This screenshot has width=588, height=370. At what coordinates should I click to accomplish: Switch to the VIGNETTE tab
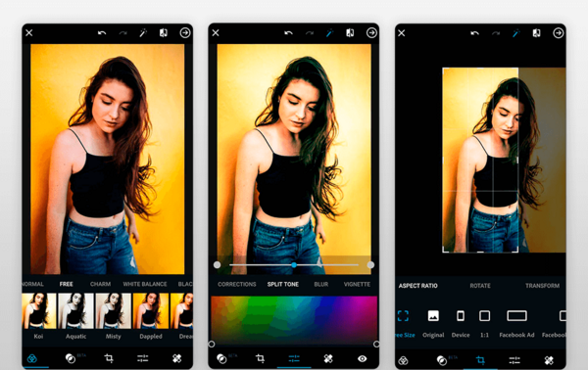coord(357,284)
